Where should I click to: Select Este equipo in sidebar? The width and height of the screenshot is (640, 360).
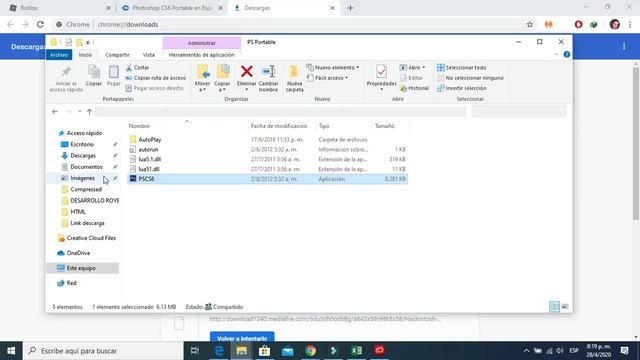pyautogui.click(x=81, y=268)
